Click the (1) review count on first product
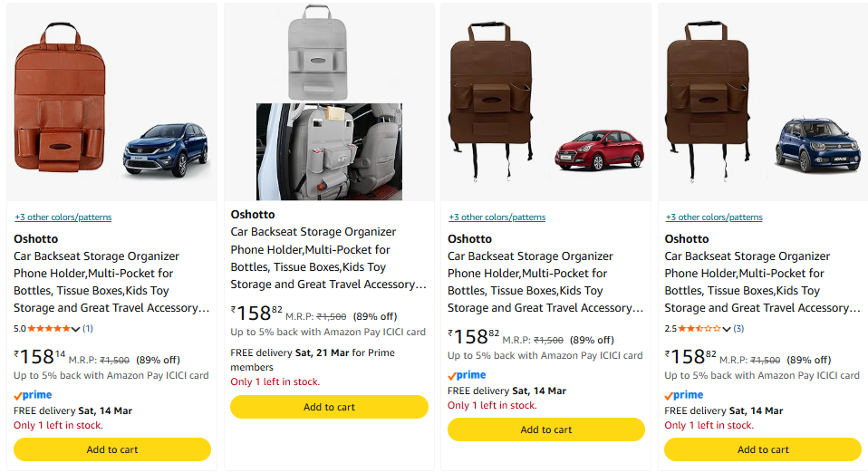The width and height of the screenshot is (868, 473). coord(88,328)
